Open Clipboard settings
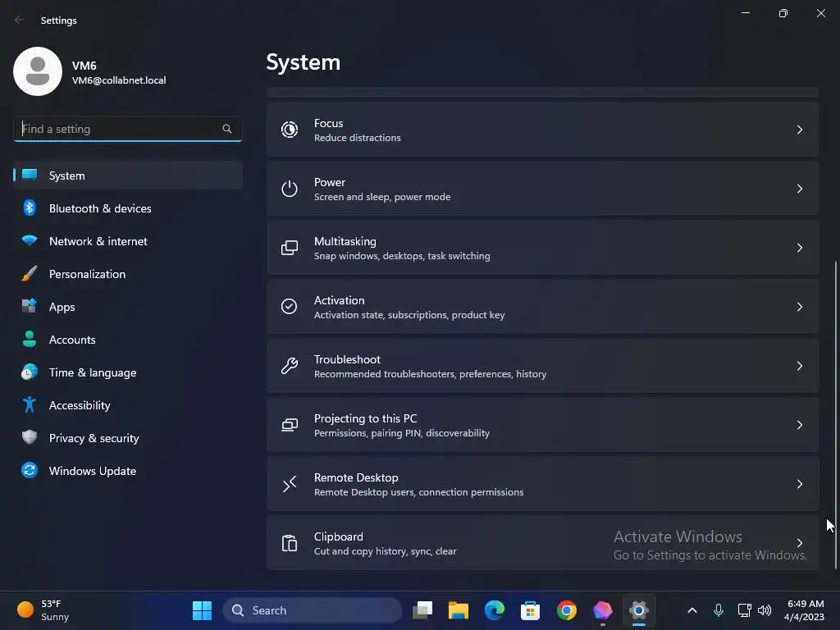 click(543, 543)
